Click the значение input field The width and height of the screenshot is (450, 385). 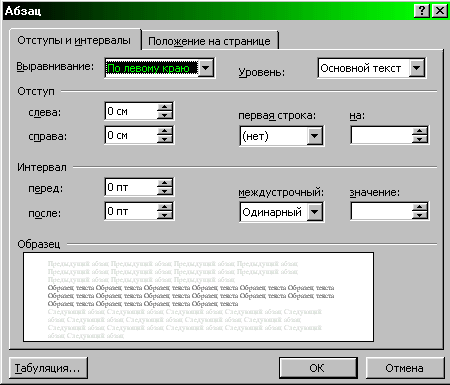(x=382, y=211)
